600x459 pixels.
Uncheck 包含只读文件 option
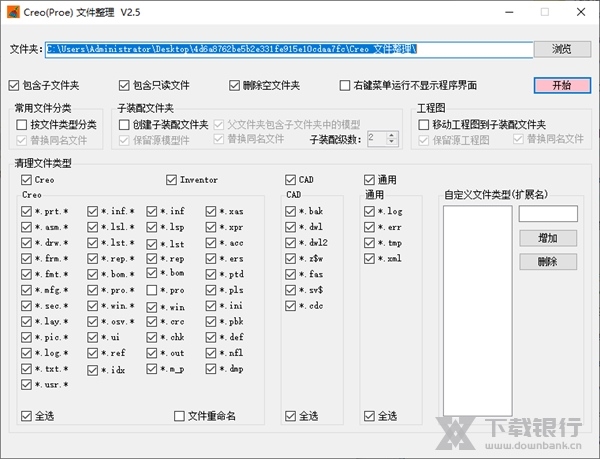click(x=124, y=85)
